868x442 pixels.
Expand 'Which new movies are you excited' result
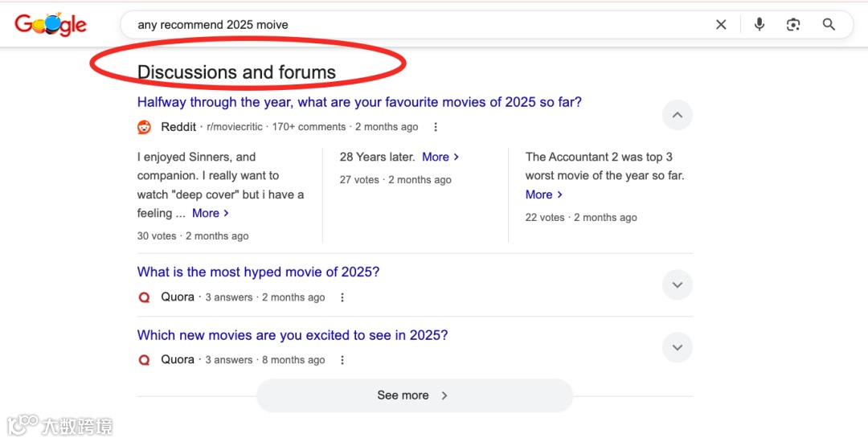[x=677, y=347]
